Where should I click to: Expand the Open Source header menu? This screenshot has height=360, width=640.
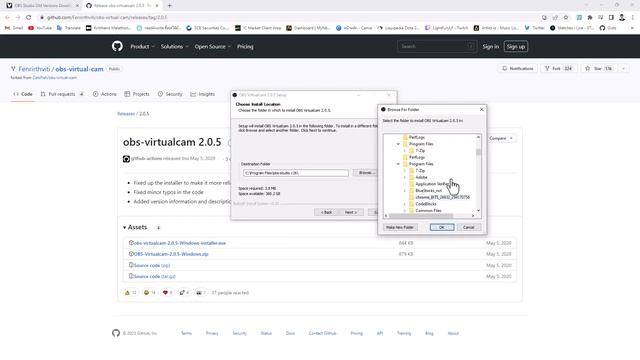tap(213, 47)
